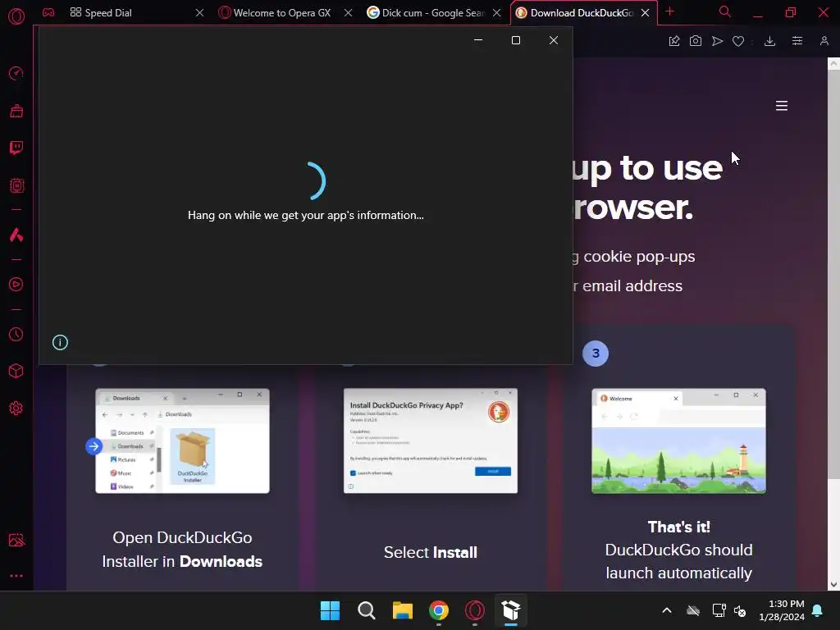Take a snapshot with camera icon

point(696,41)
